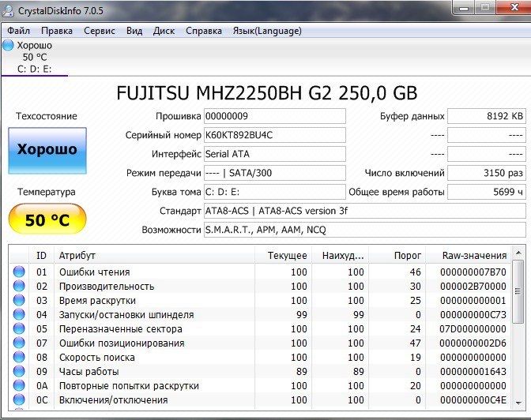The image size is (531, 420).
Task: Open the Файл menu
Action: 19,31
